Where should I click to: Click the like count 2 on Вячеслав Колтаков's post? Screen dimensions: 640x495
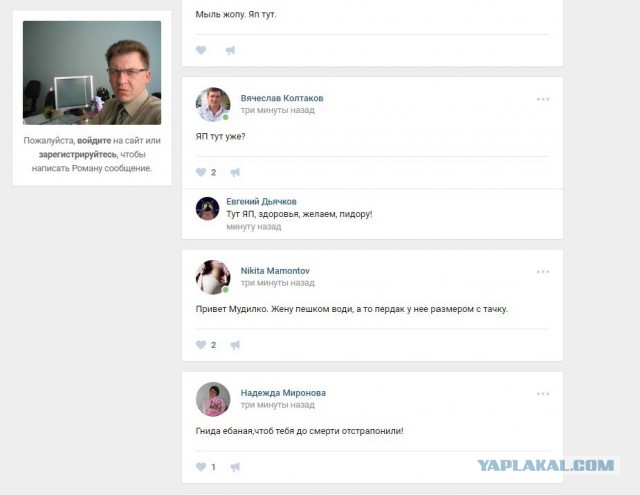tap(213, 172)
